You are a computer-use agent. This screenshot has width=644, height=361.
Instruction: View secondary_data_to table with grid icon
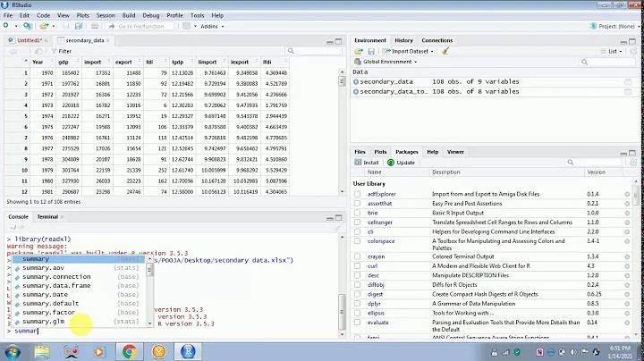click(x=628, y=91)
